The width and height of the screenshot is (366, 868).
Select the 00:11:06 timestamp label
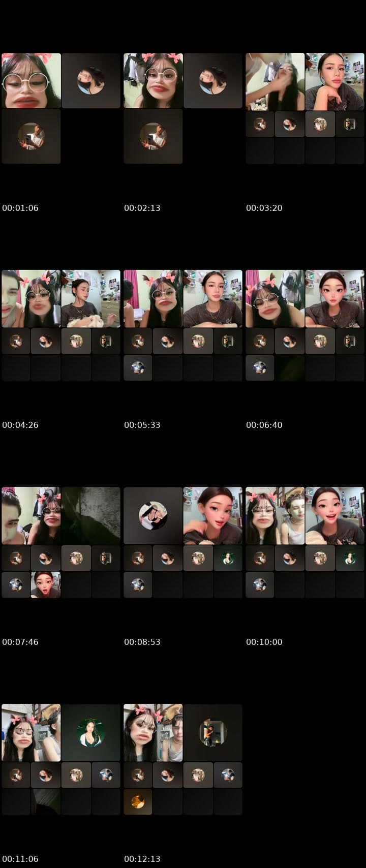20,859
